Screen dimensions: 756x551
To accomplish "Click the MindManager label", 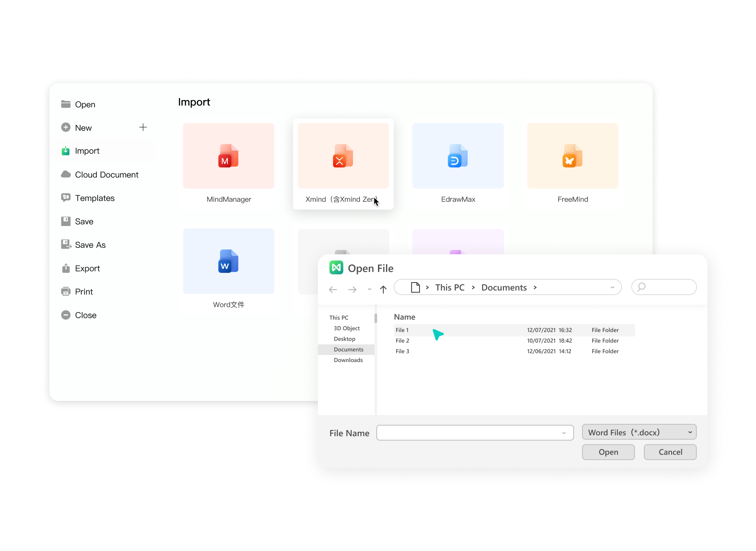I will tap(229, 200).
